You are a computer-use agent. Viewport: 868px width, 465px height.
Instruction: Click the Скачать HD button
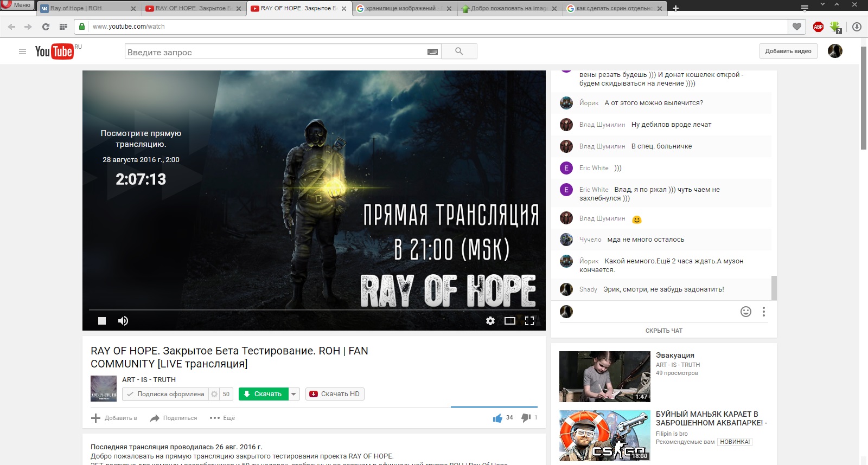[335, 394]
